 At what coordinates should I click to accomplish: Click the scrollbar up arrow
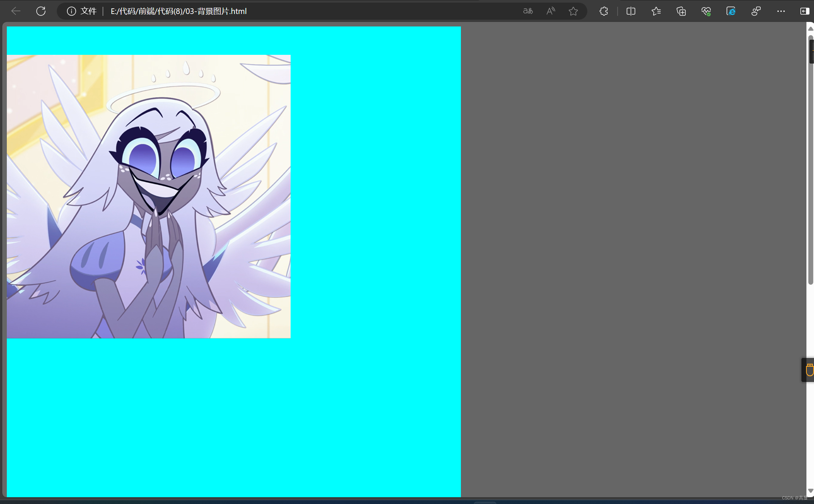(x=810, y=29)
